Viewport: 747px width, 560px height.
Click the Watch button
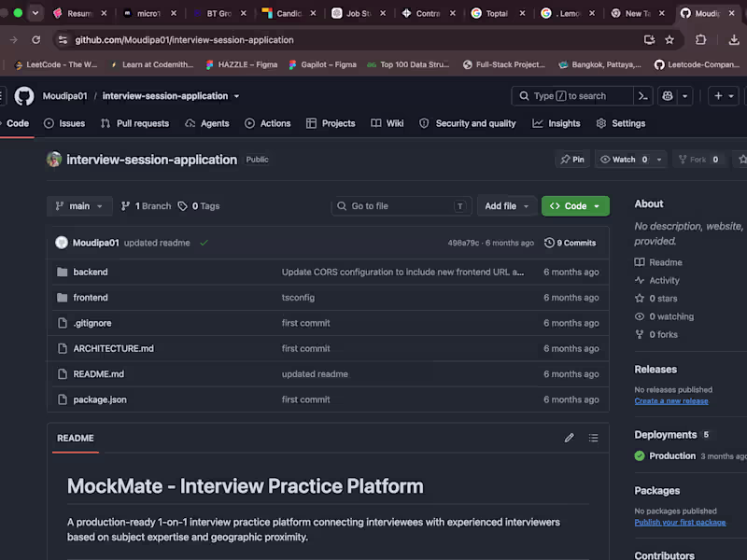[623, 160]
